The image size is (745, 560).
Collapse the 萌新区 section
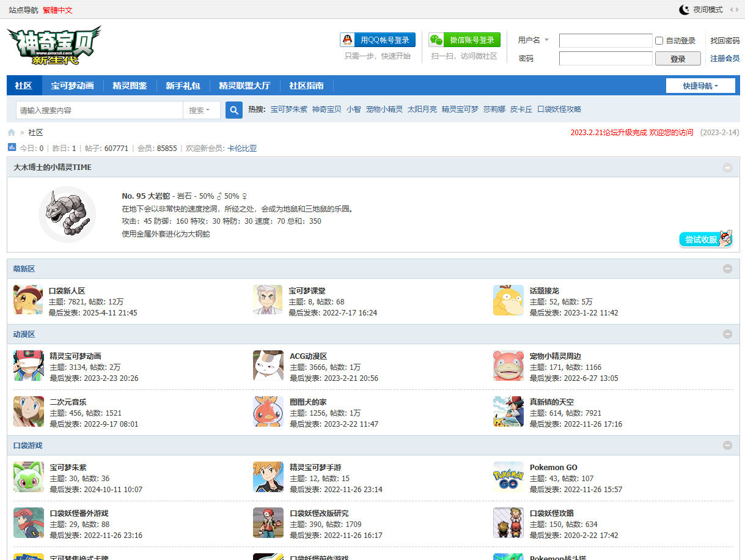pyautogui.click(x=727, y=268)
